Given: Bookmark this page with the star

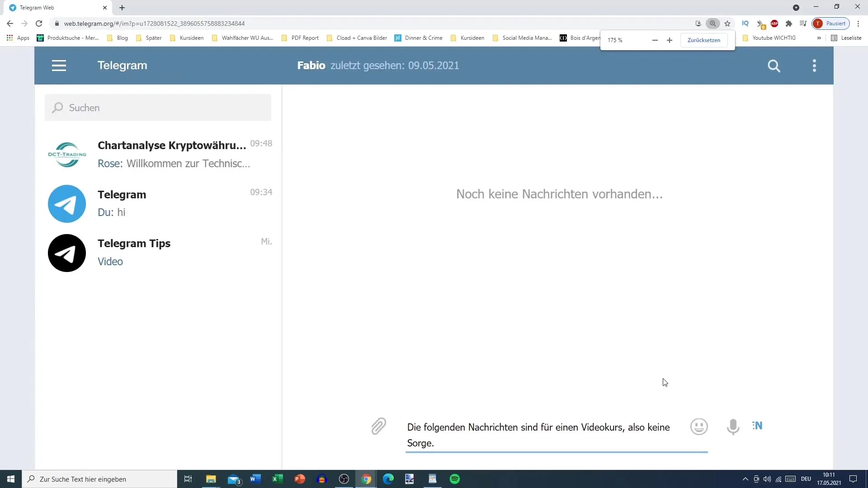Looking at the screenshot, I should tap(727, 23).
